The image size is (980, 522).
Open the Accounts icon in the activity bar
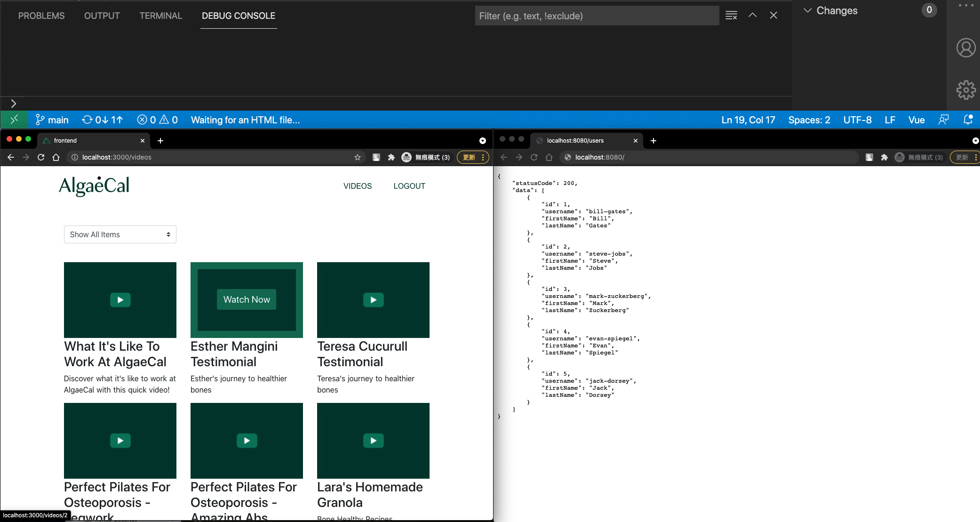tap(966, 48)
